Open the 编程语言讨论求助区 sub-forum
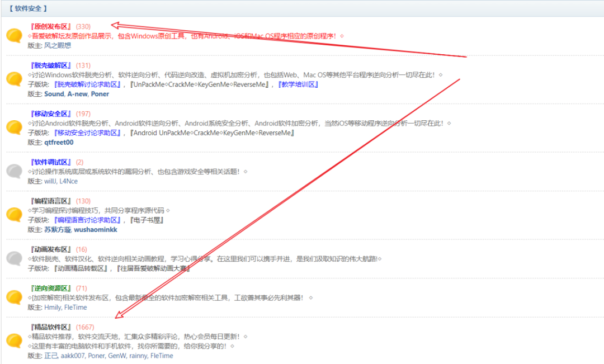Screen dimensions: 604x364 [x=88, y=220]
